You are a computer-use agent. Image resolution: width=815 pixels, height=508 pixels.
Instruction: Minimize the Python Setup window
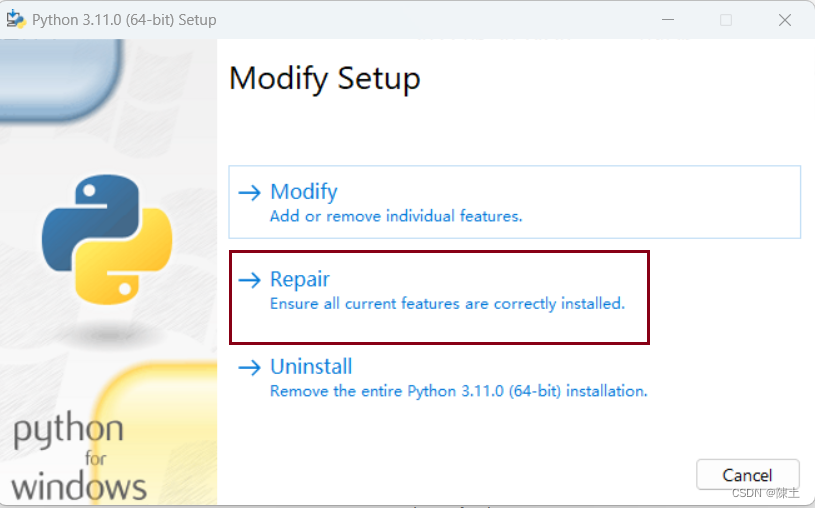tap(668, 20)
